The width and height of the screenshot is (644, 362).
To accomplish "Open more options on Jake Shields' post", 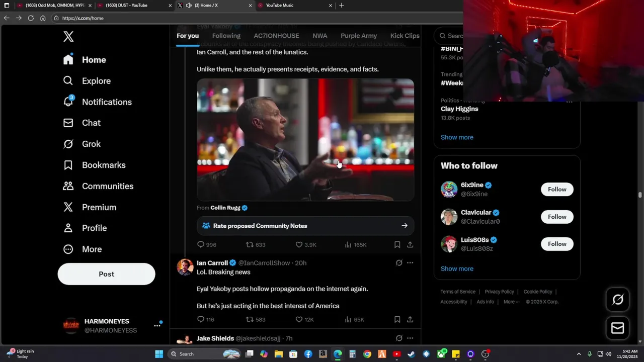I will point(410,338).
